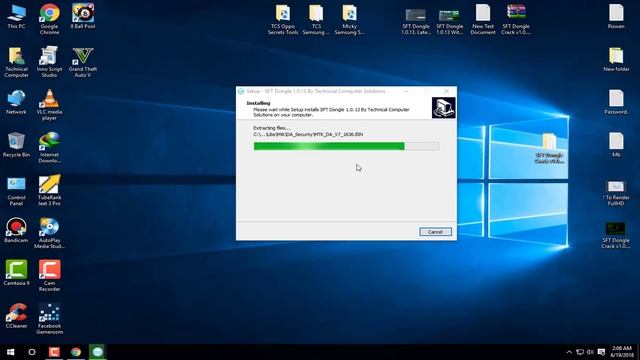This screenshot has height=360, width=640.
Task: Open SFT Dongle 1.0.13 Wit... file
Action: (449, 21)
